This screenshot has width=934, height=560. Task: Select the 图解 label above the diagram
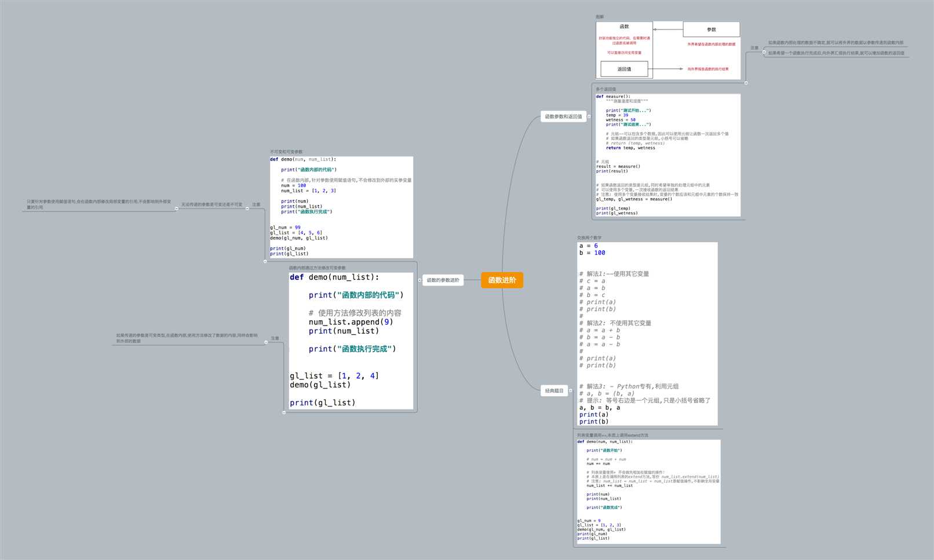(x=600, y=17)
